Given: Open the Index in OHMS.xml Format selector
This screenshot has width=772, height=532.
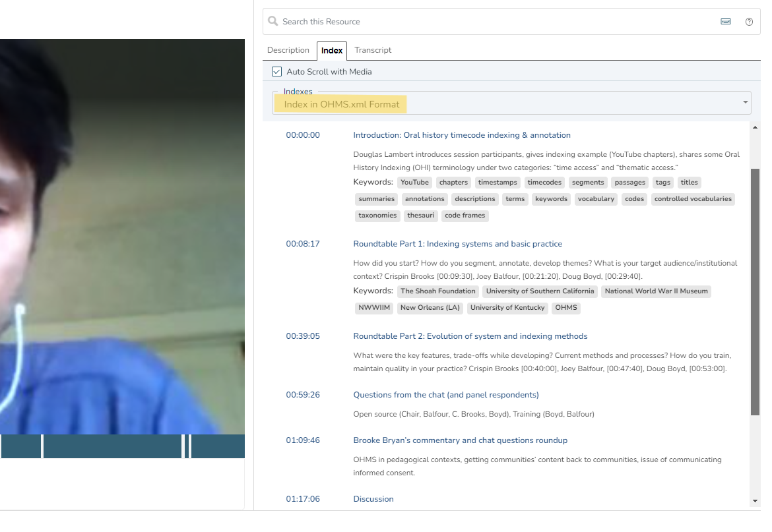Looking at the screenshot, I should [341, 104].
